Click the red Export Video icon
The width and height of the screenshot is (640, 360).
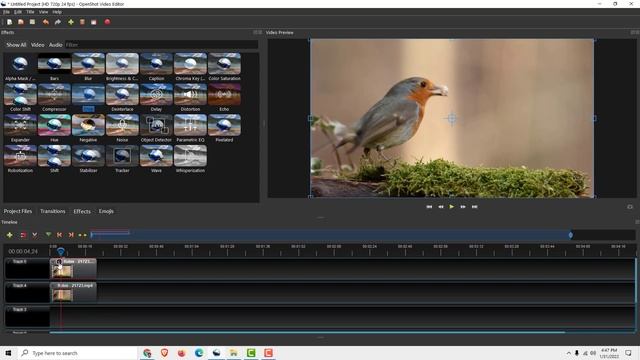(107, 22)
